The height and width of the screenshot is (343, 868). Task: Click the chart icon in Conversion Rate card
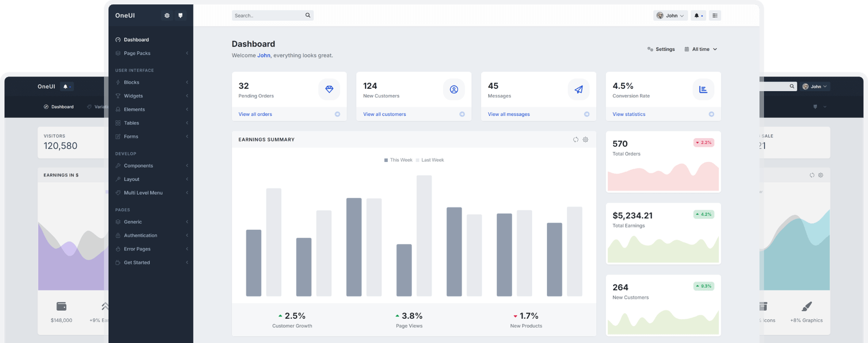coord(703,89)
